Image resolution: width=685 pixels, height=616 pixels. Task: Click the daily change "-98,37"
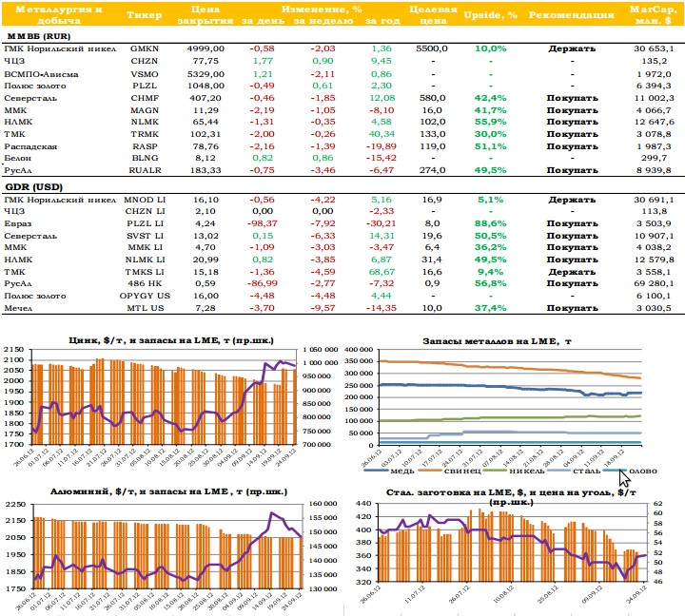(263, 223)
